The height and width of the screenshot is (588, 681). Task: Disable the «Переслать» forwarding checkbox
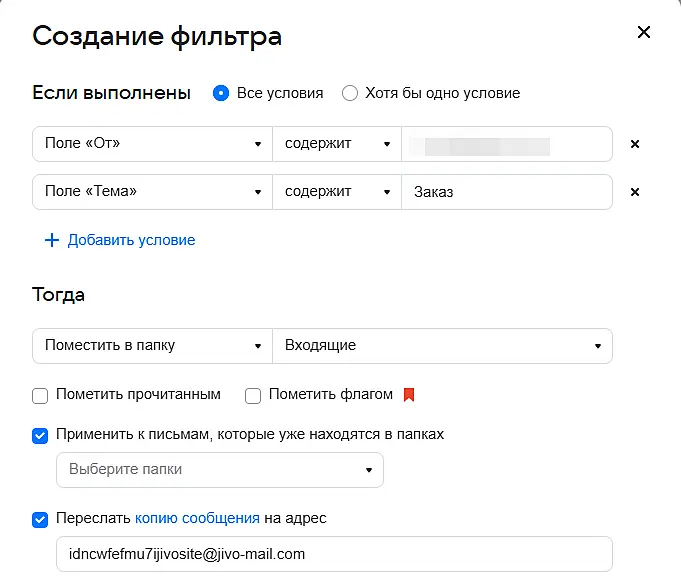[40, 519]
